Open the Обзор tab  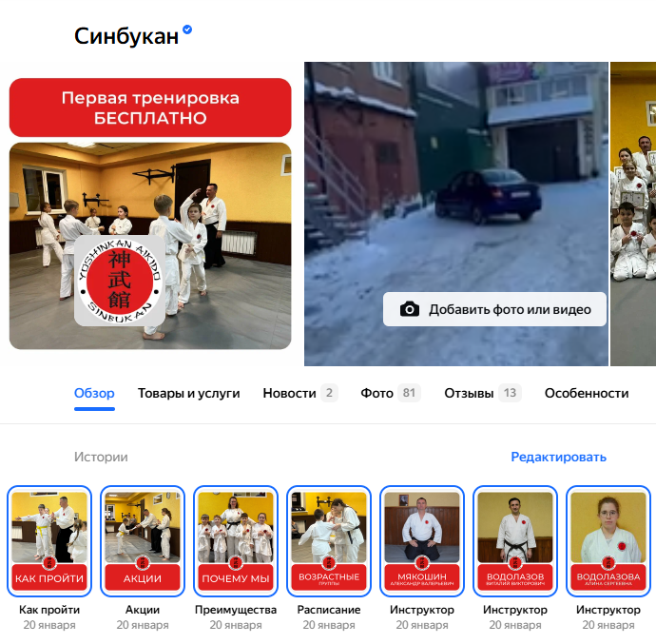coord(94,393)
